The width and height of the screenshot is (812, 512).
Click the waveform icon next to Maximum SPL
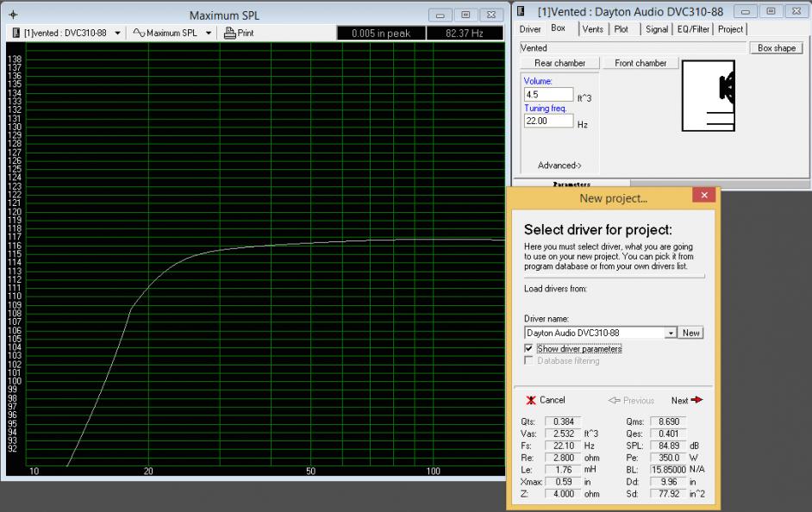tap(139, 33)
